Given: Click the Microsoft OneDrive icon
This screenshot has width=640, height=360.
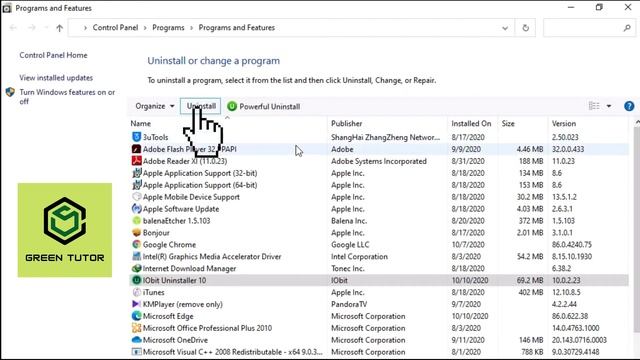Looking at the screenshot, I should click(x=136, y=340).
